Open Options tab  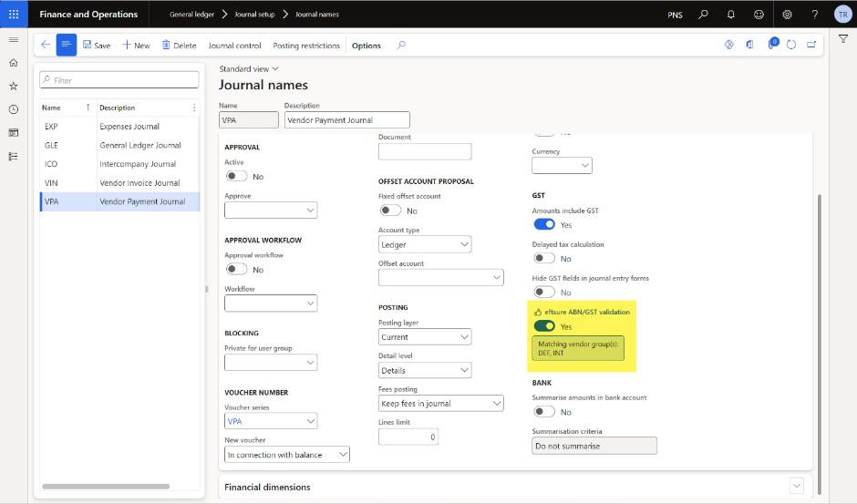pyautogui.click(x=367, y=46)
